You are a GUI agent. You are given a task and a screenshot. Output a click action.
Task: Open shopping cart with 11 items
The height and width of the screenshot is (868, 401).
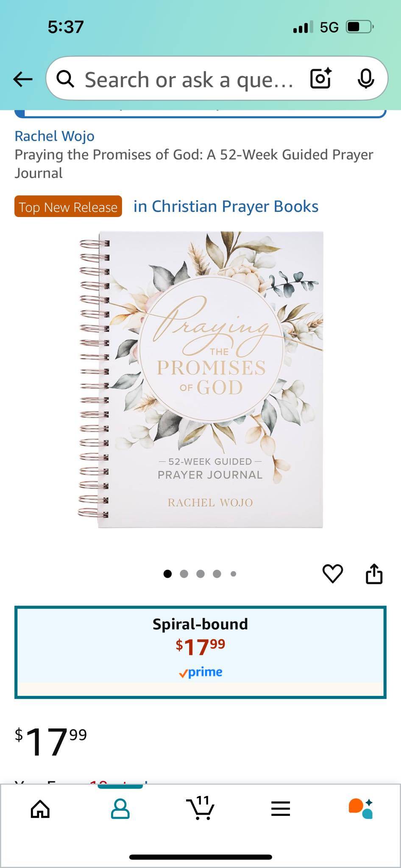pyautogui.click(x=200, y=807)
